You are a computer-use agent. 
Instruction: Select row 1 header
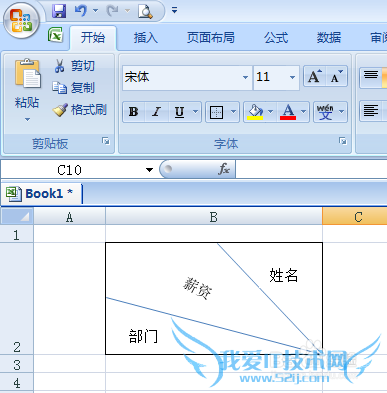[x=17, y=234]
